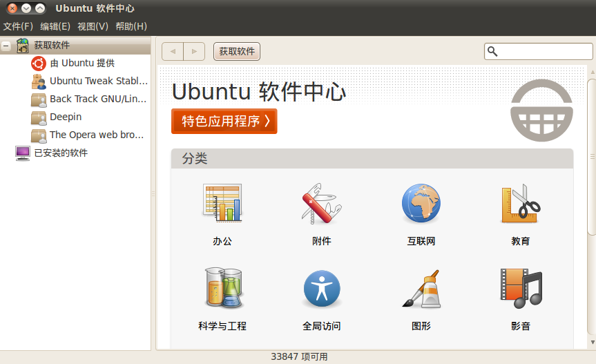
Task: Click the 办公 category label
Action: click(x=222, y=241)
